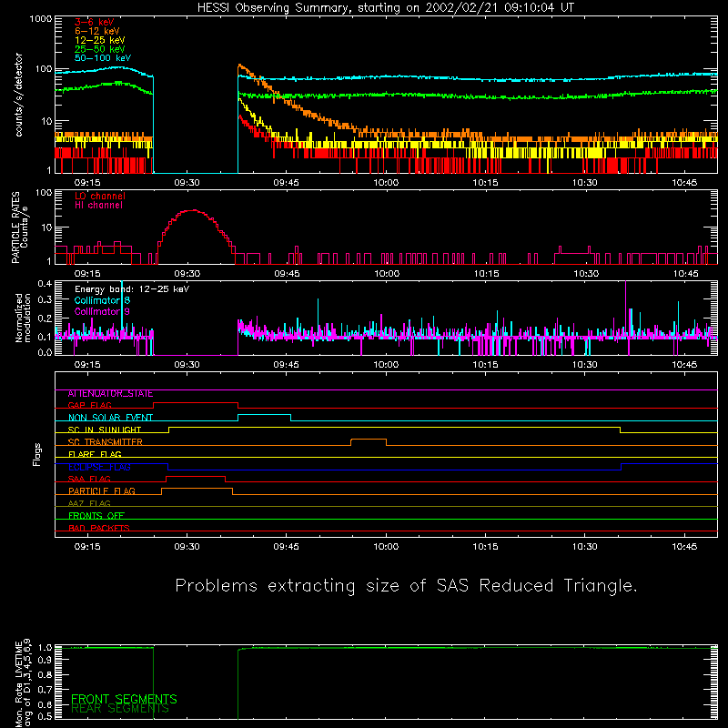
Task: Select the red 3-6 keV legend label
Action: click(95, 22)
